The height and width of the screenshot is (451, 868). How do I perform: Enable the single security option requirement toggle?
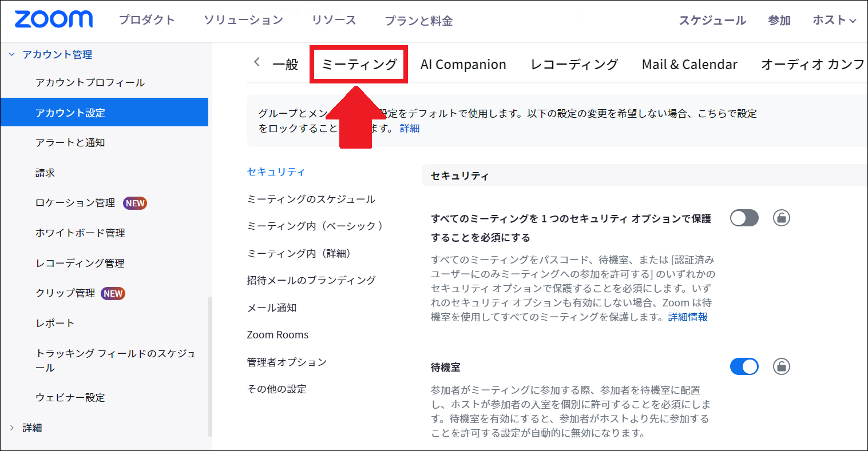744,218
